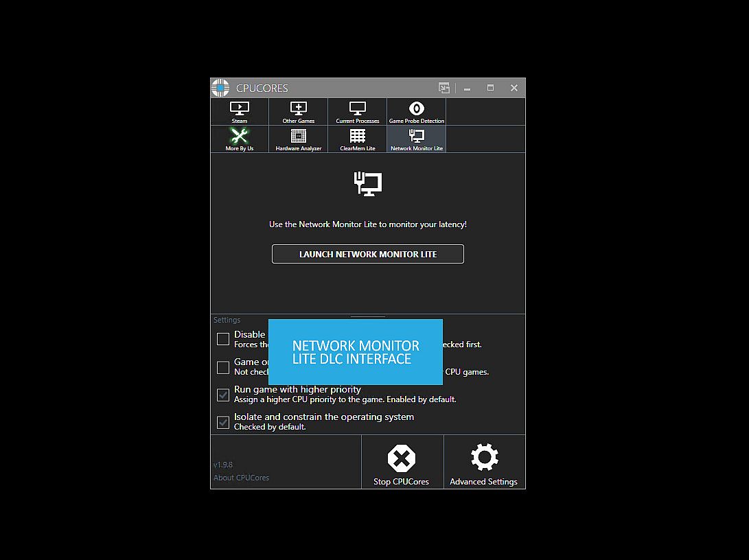Open Advanced Settings gear

(x=484, y=462)
